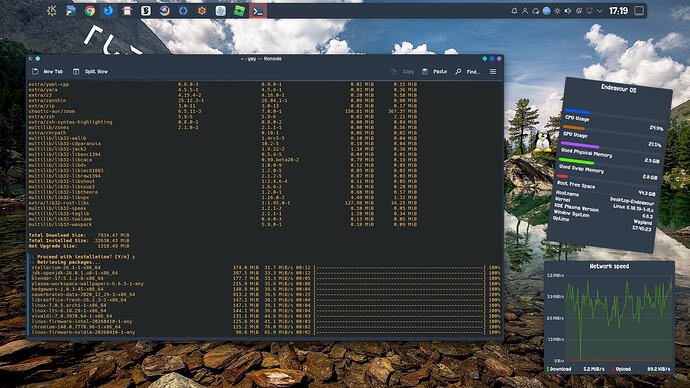The image size is (690, 388).
Task: Click the chromium download row
Action: point(266,327)
